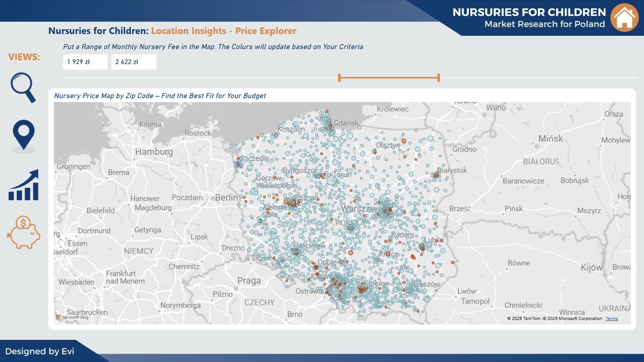Click the orange selected range bar of slider
Screen dimensions: 644x362
[x=389, y=78]
